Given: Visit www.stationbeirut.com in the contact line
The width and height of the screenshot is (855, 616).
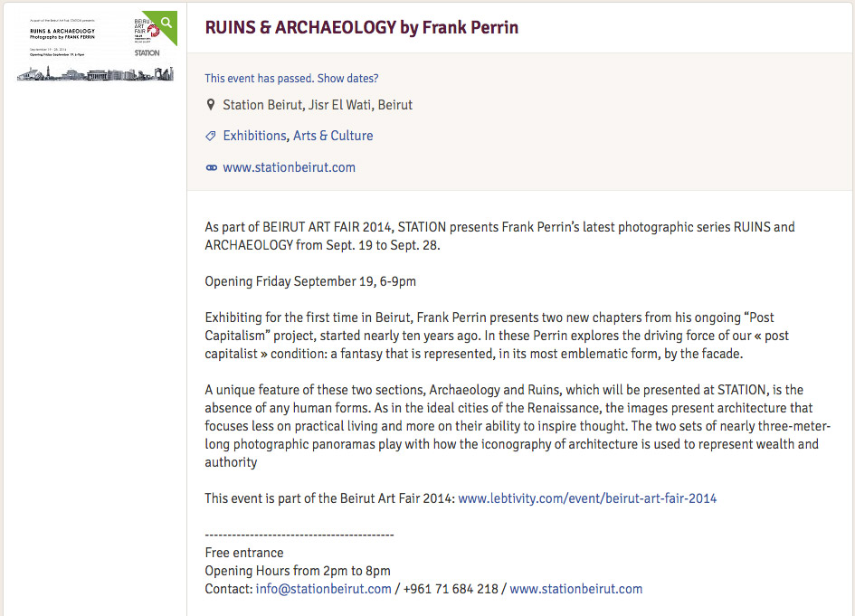Looking at the screenshot, I should click(x=575, y=589).
